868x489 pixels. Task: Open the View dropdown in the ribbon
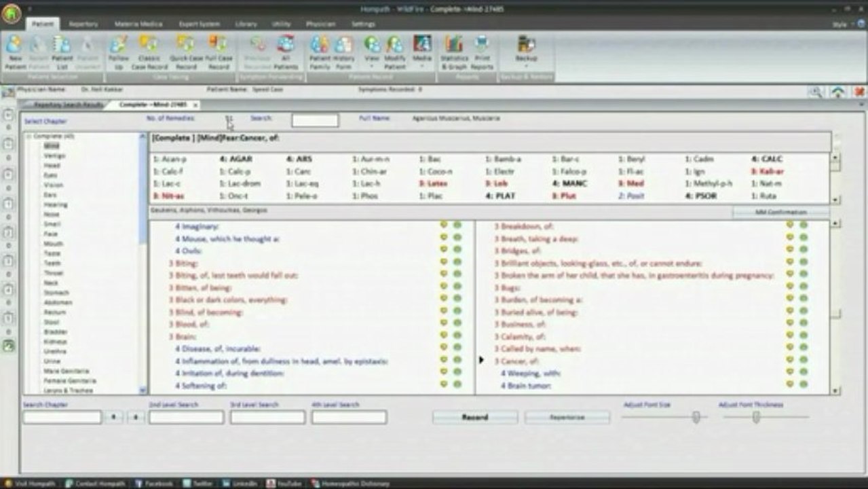(372, 52)
